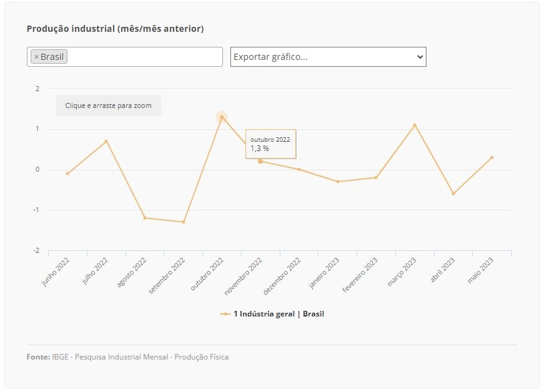Click the legend line marker icon
Viewport: 547px width, 392px height.
(x=225, y=314)
